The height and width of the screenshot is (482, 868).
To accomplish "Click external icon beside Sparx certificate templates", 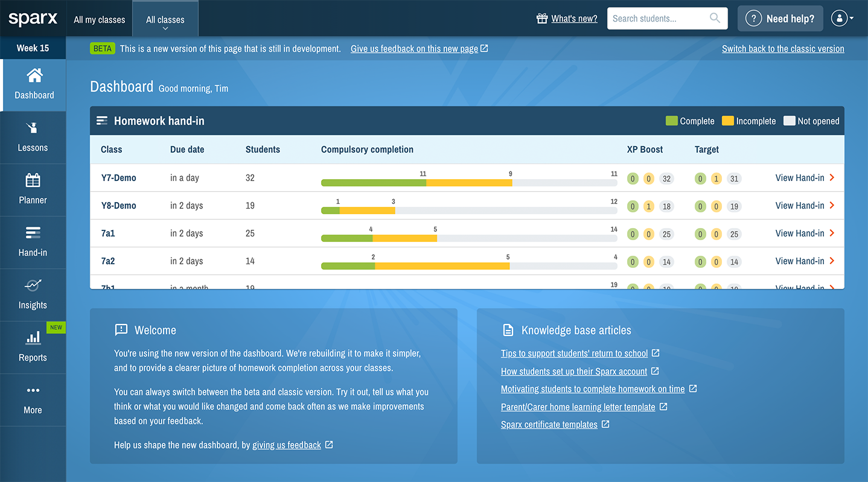I will coord(605,424).
